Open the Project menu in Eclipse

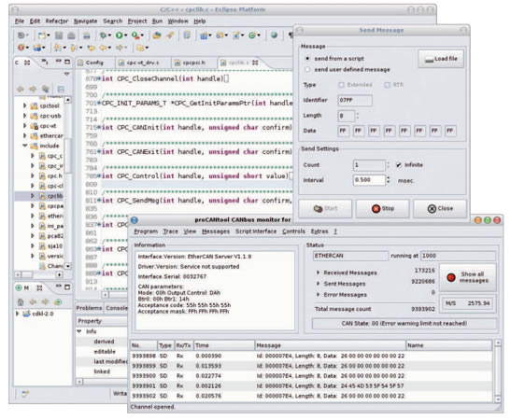[137, 21]
